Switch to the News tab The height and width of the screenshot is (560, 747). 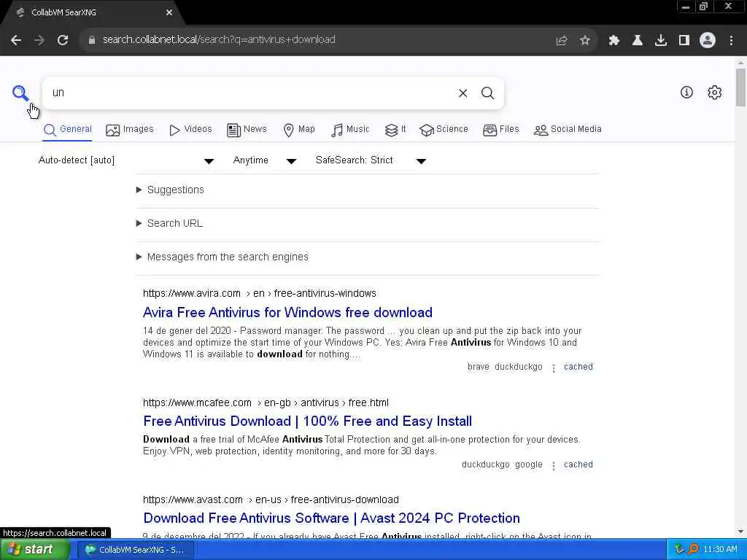click(247, 130)
